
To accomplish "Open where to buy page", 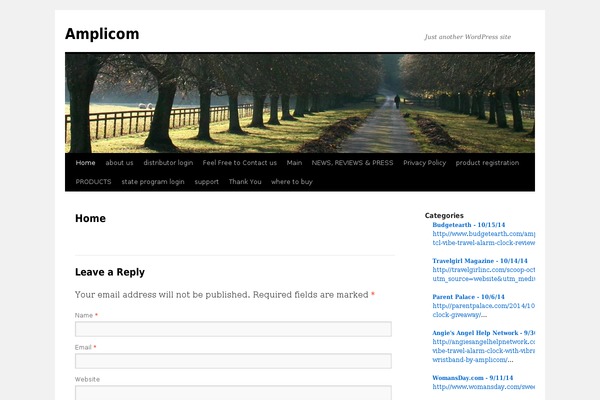I will pyautogui.click(x=292, y=182).
